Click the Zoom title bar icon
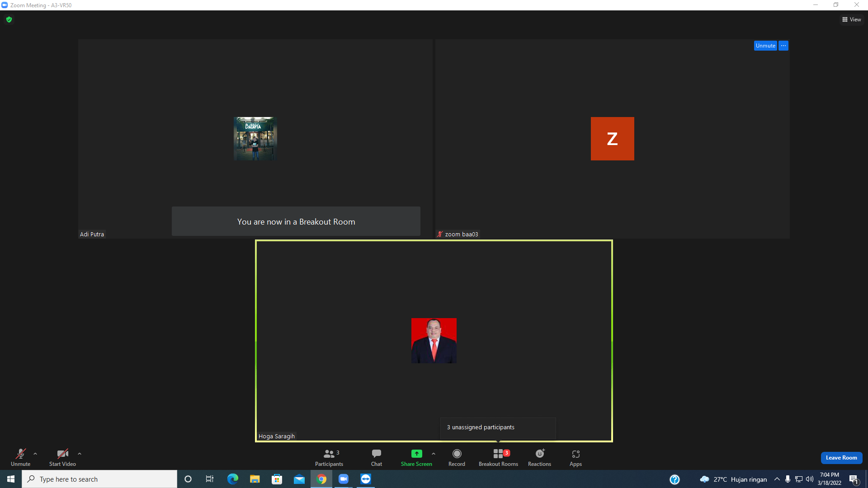Image resolution: width=868 pixels, height=488 pixels. (5, 5)
